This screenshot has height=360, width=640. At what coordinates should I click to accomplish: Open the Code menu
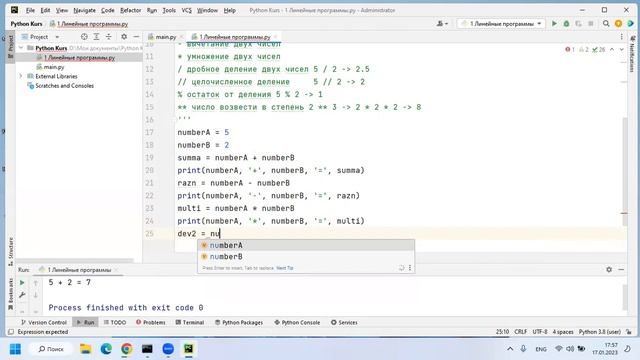108,10
